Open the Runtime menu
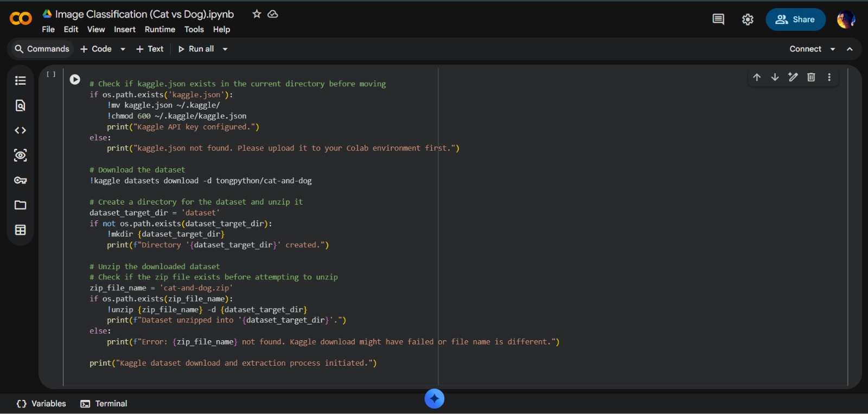The width and height of the screenshot is (868, 414). click(x=159, y=29)
